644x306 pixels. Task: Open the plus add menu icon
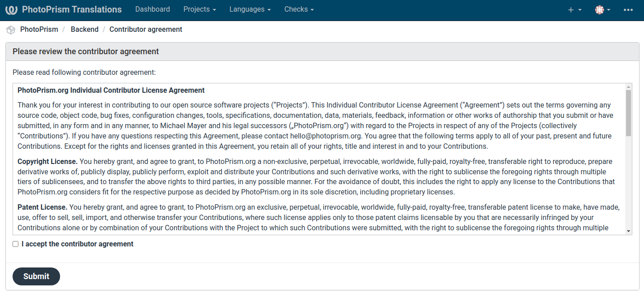574,10
